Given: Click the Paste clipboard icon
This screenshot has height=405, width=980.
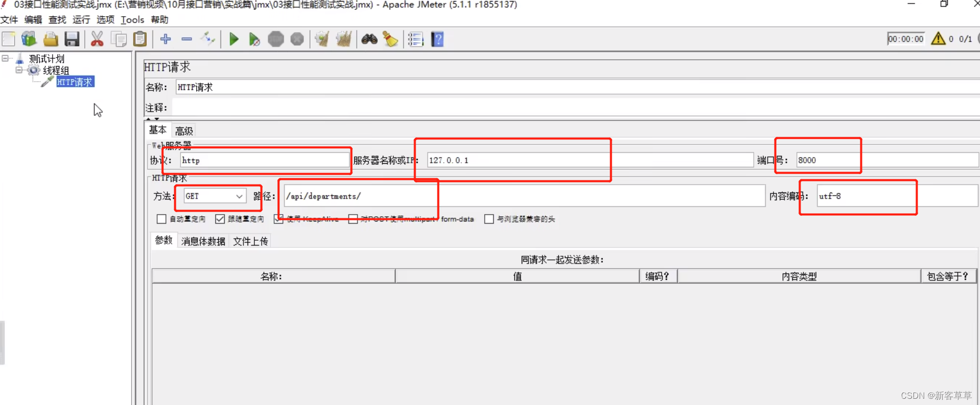Looking at the screenshot, I should coord(140,39).
